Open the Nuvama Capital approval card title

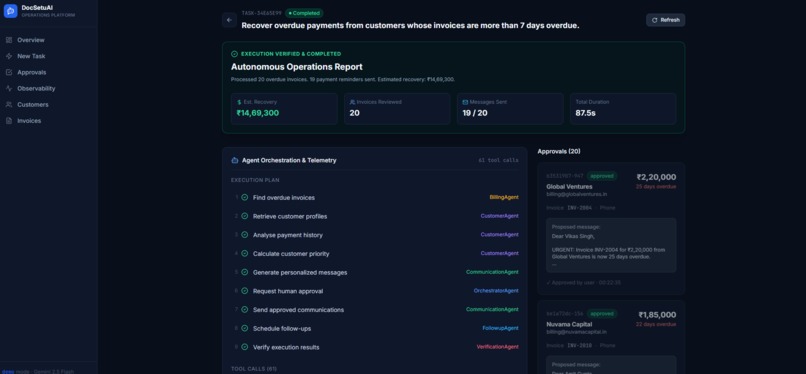[x=569, y=324]
